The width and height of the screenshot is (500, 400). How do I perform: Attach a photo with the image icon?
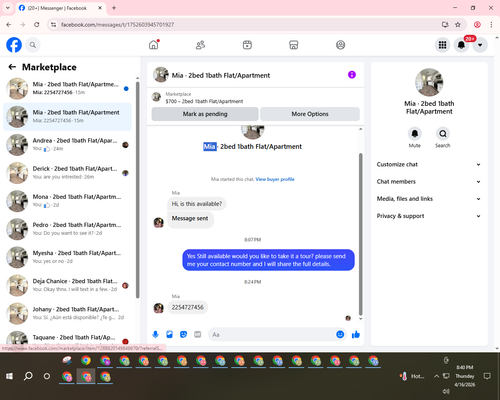point(169,334)
